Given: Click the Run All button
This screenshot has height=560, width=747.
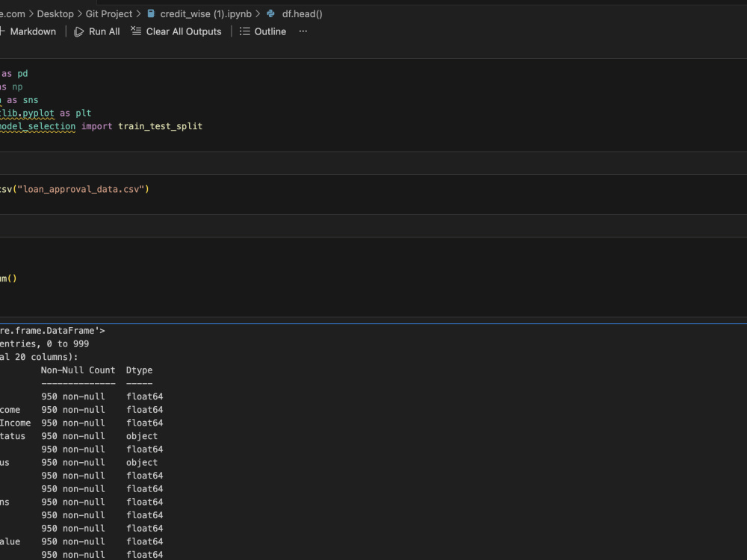Looking at the screenshot, I should pos(96,31).
